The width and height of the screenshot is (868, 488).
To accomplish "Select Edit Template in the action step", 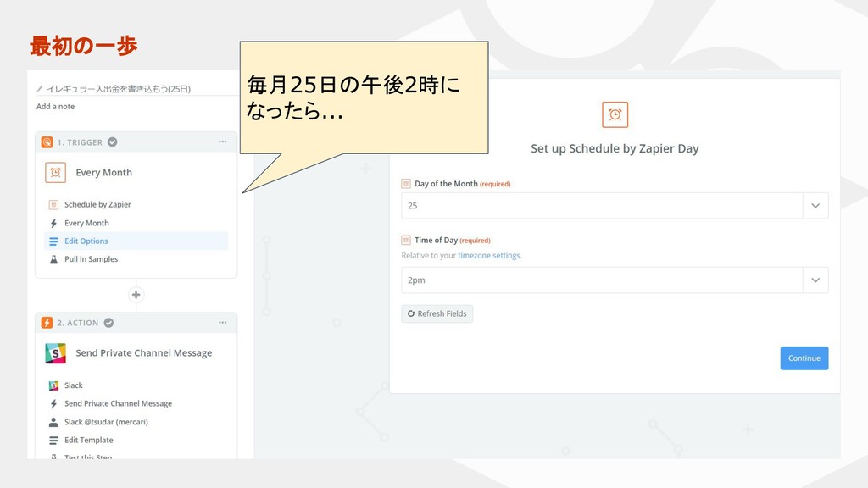I will pos(88,441).
